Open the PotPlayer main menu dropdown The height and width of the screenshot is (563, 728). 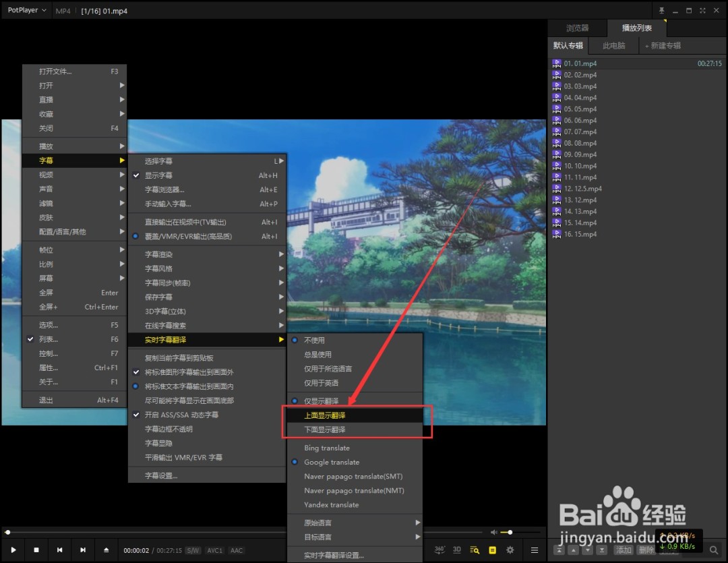[x=27, y=10]
